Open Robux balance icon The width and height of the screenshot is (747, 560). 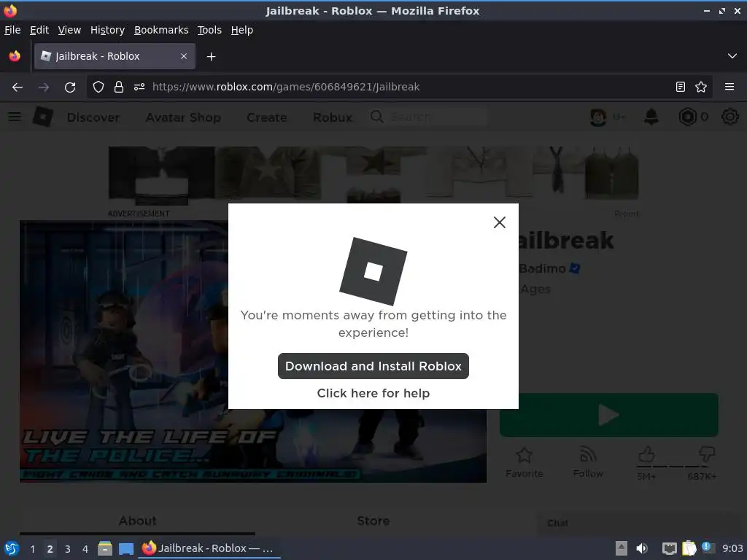point(687,117)
